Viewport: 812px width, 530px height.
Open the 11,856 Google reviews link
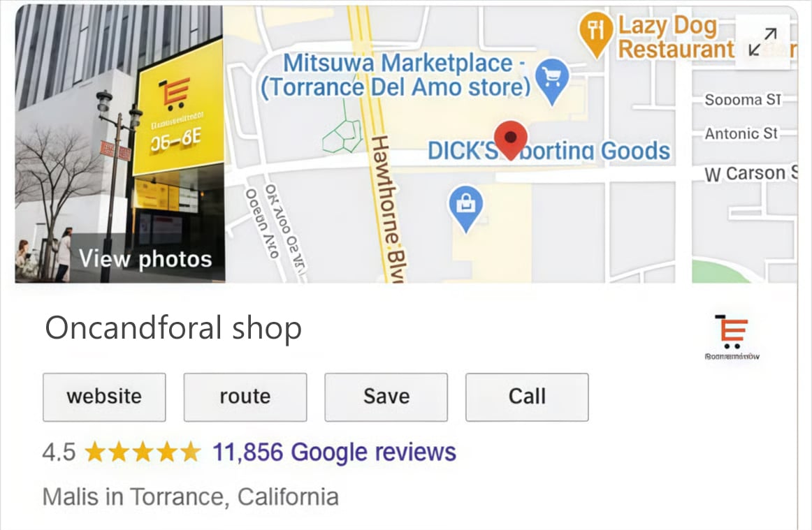tap(335, 452)
